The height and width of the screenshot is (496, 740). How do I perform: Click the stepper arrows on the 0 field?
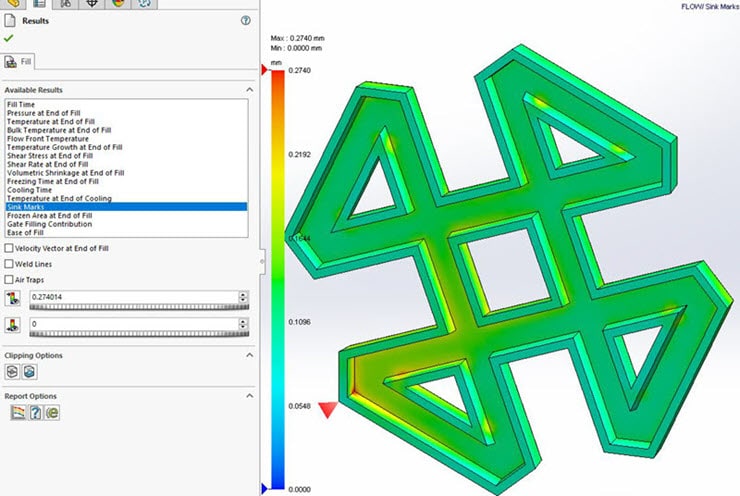(243, 324)
